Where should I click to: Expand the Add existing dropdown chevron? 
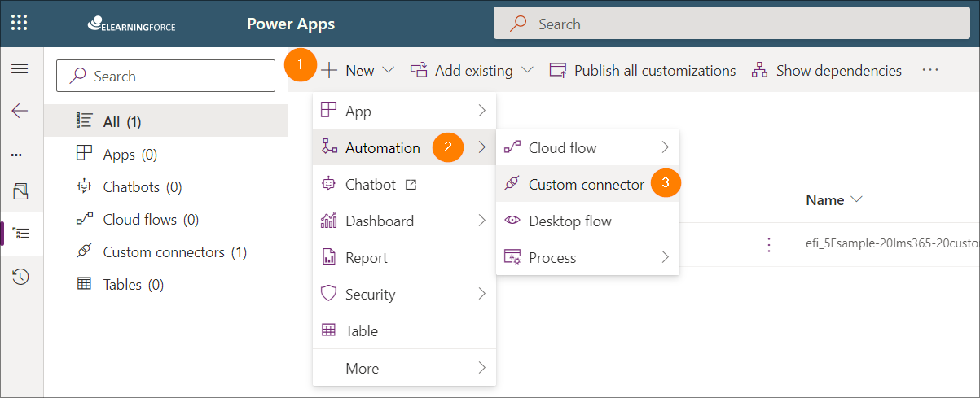pyautogui.click(x=527, y=71)
